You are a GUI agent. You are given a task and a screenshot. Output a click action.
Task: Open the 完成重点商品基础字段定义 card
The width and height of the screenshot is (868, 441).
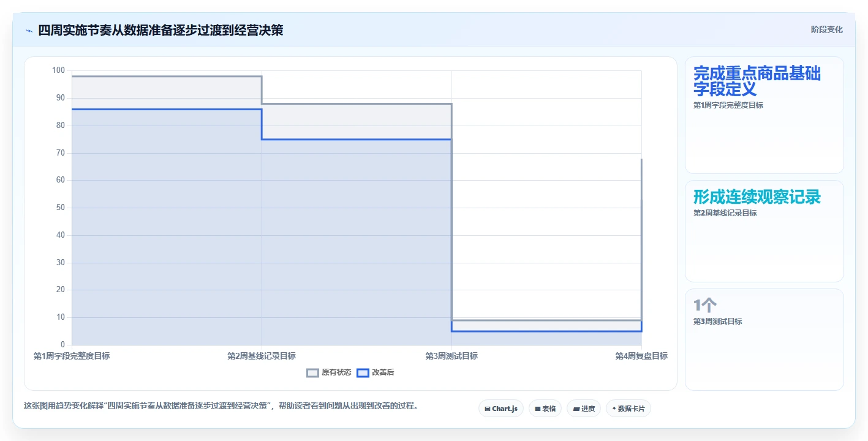[764, 115]
